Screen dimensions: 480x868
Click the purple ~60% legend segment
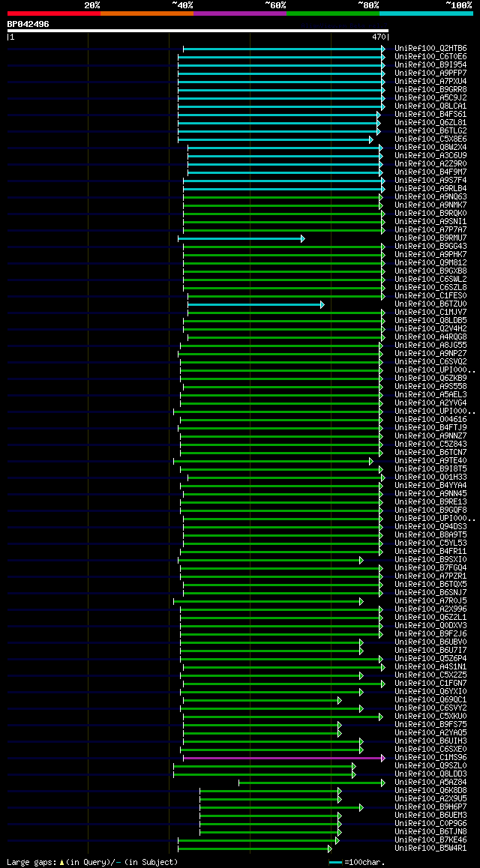[x=240, y=13]
